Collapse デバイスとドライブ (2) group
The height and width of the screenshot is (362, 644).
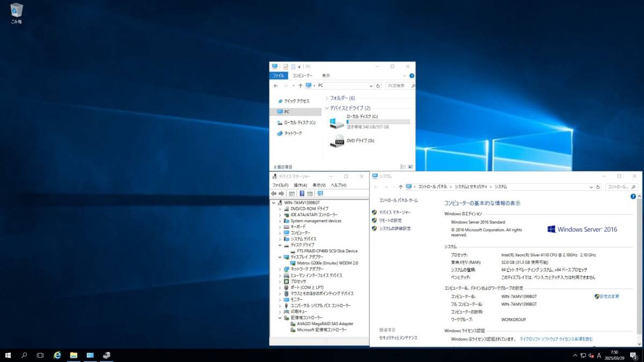(327, 108)
